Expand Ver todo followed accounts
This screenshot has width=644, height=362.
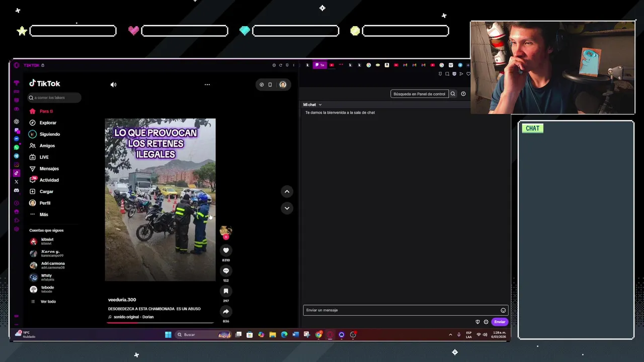(44, 302)
